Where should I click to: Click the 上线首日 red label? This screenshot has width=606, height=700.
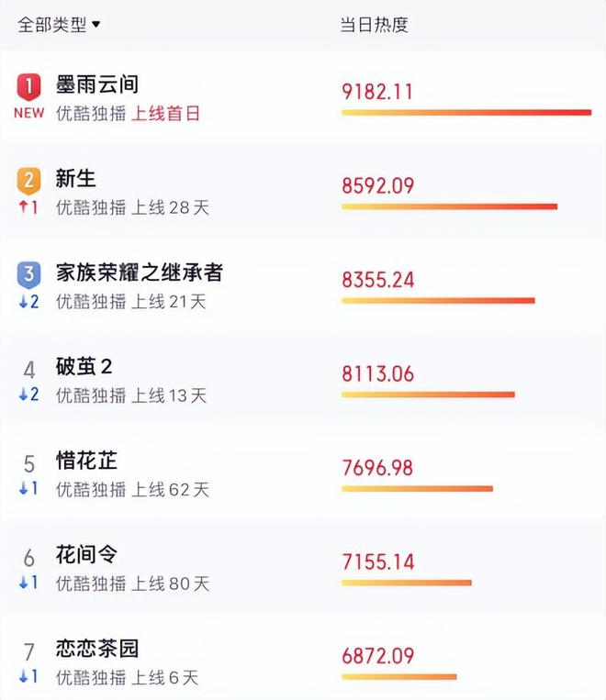tap(165, 114)
